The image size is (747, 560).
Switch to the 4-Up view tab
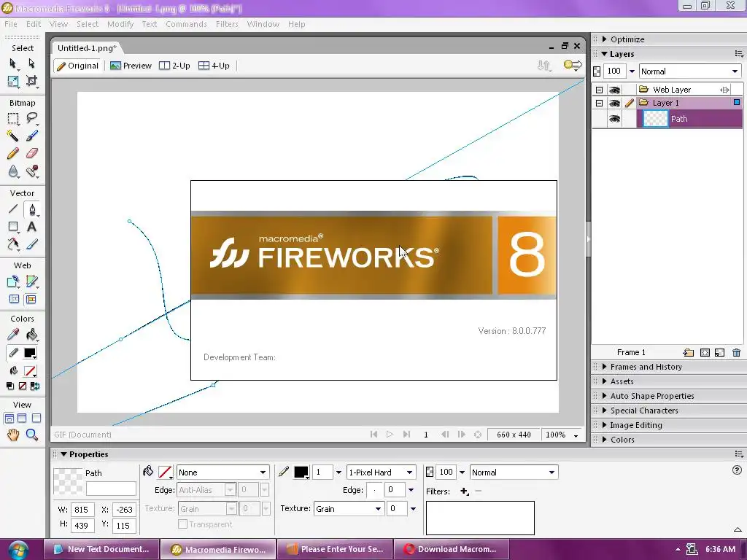(214, 66)
